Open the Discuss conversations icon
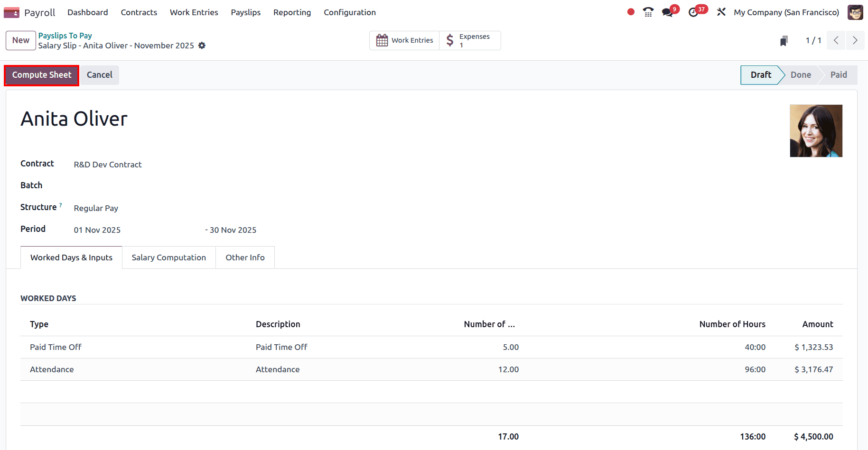This screenshot has height=450, width=868. coord(667,12)
